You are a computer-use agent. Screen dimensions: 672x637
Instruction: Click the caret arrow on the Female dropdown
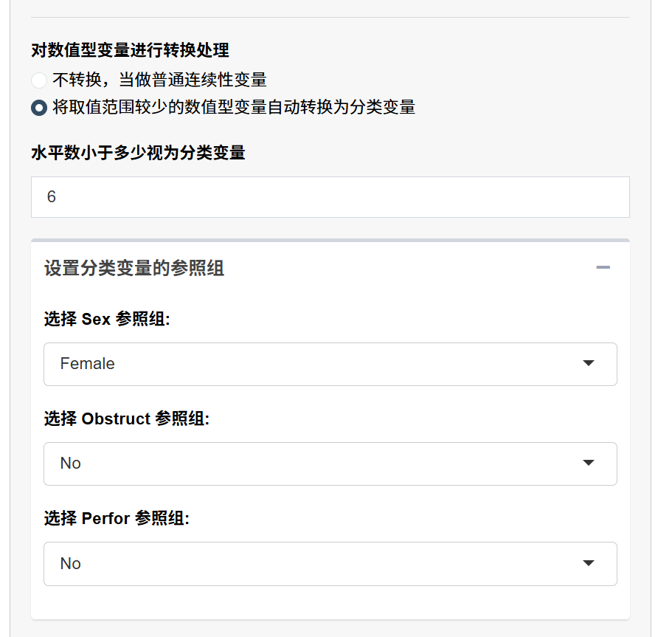589,363
